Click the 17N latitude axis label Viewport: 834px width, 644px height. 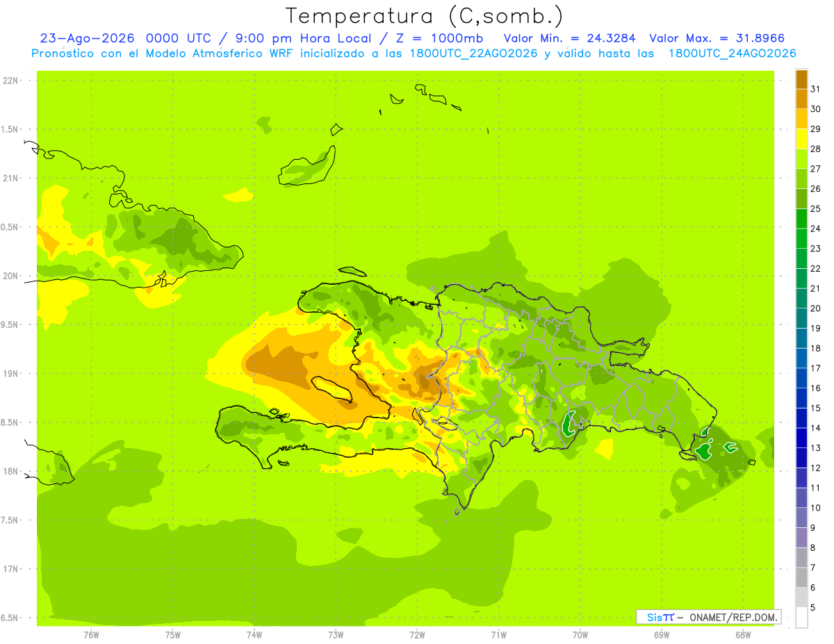[11, 569]
